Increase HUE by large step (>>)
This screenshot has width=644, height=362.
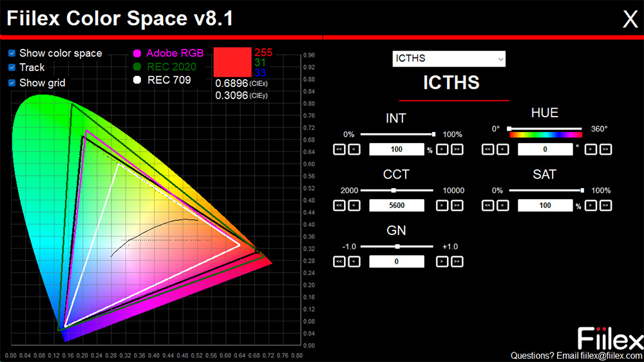(x=606, y=149)
